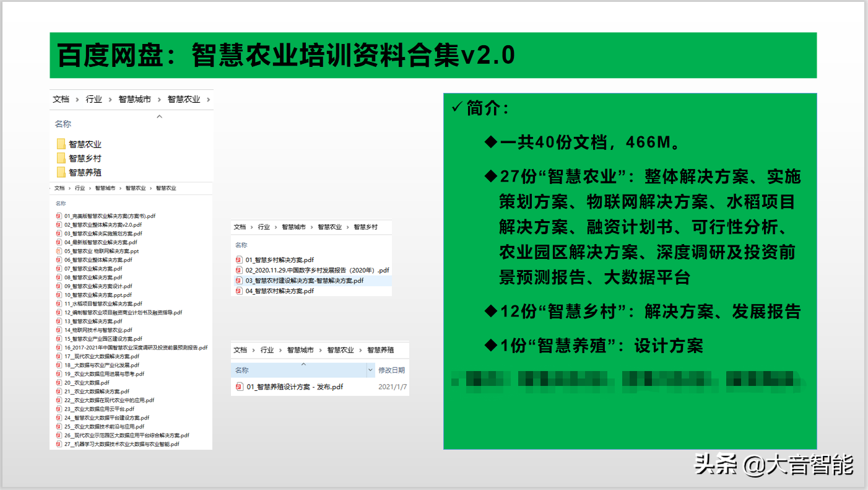Select 09_智慧农业解决方案设计.pdf
The height and width of the screenshot is (490, 868).
(x=98, y=286)
